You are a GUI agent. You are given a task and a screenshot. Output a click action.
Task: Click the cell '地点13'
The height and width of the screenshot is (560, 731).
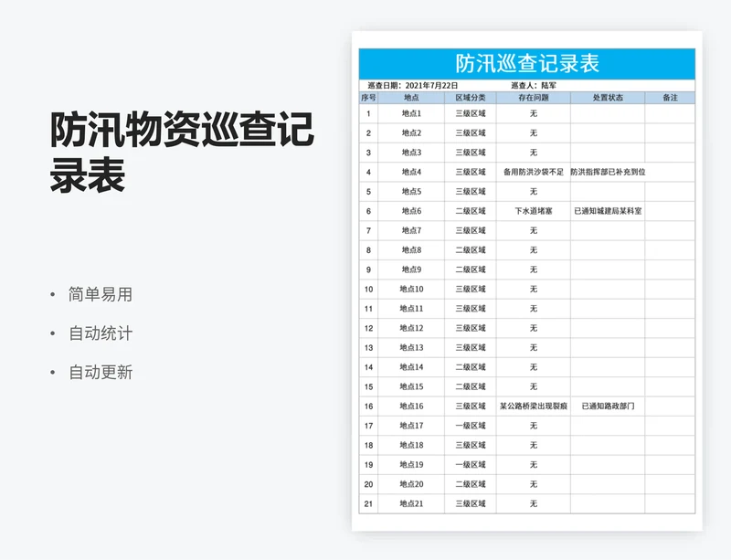(411, 348)
